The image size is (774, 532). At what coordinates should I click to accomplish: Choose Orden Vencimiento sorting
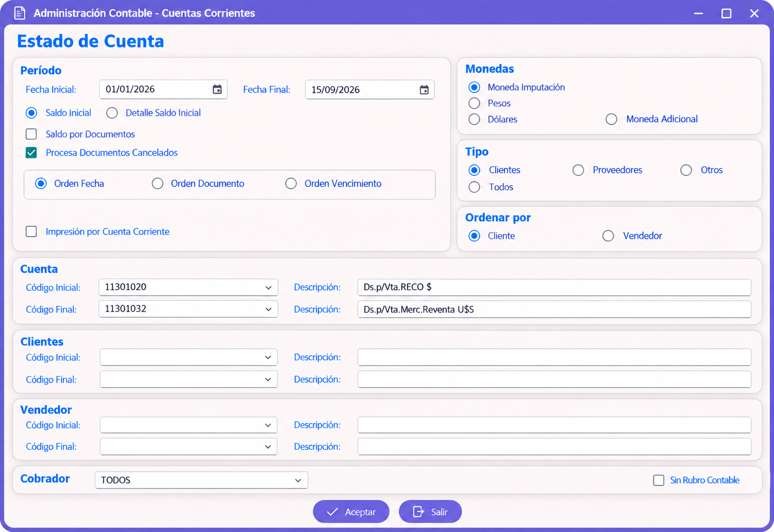[x=291, y=183]
